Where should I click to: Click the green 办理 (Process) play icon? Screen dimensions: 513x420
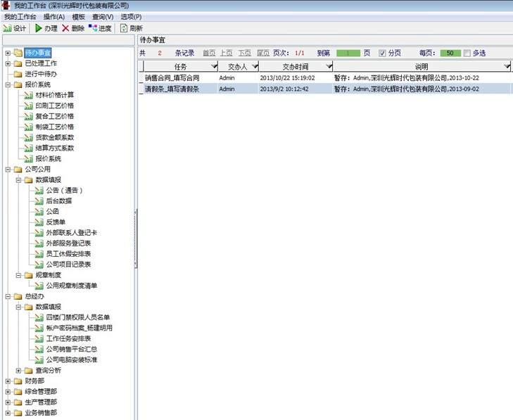coord(39,28)
